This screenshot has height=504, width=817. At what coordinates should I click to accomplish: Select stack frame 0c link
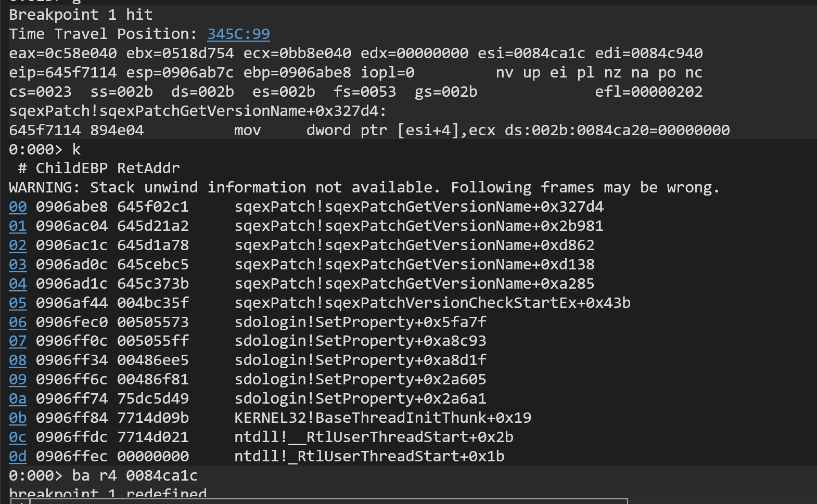pyautogui.click(x=18, y=437)
